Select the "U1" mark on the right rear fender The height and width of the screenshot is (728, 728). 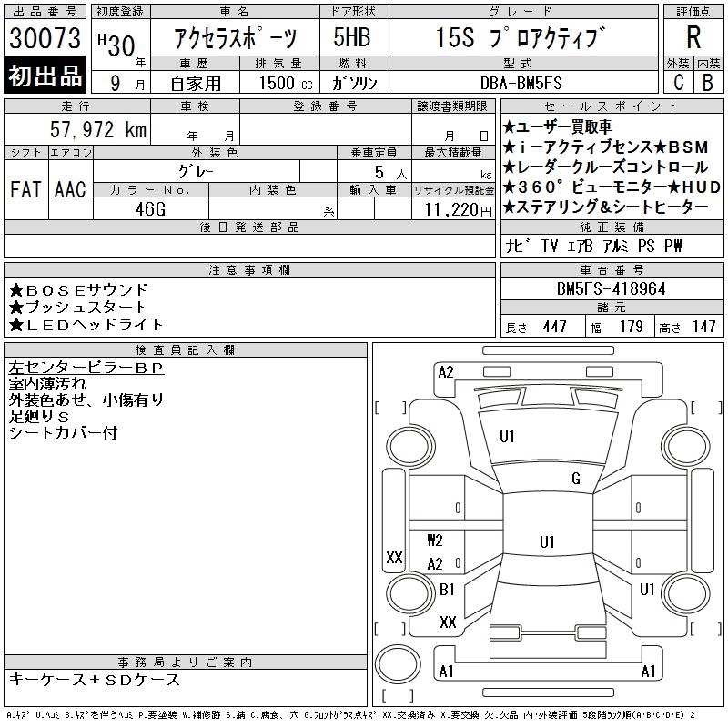click(x=647, y=590)
